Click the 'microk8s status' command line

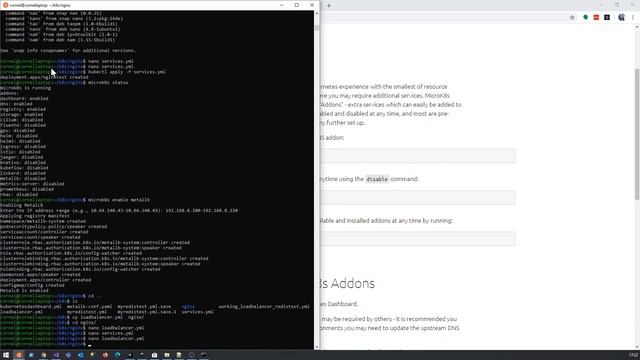pos(108,82)
